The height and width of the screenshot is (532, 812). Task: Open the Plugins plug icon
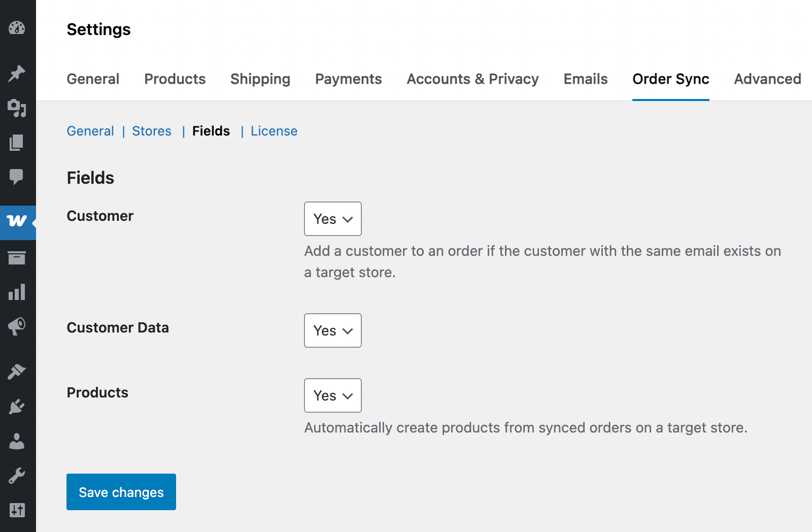17,407
